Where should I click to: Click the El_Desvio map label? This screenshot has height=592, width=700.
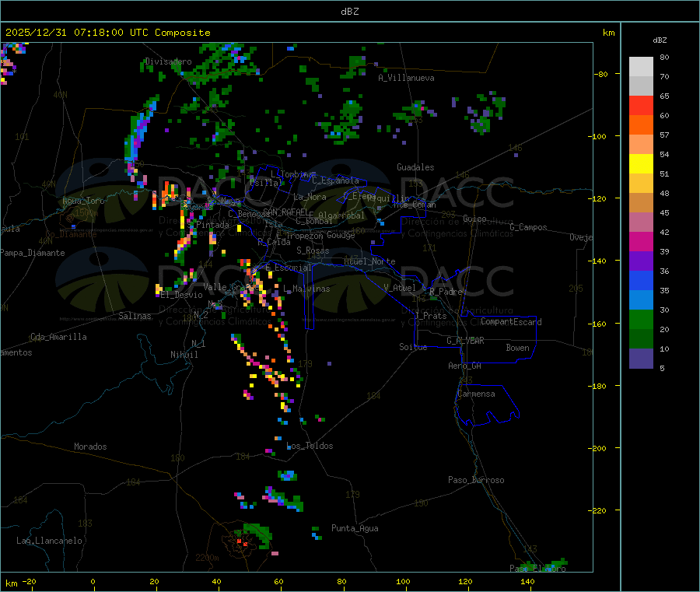click(182, 295)
